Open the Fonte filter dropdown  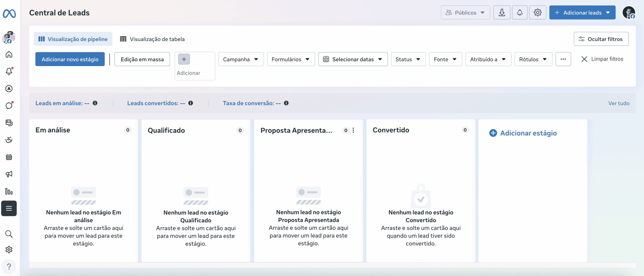[446, 59]
